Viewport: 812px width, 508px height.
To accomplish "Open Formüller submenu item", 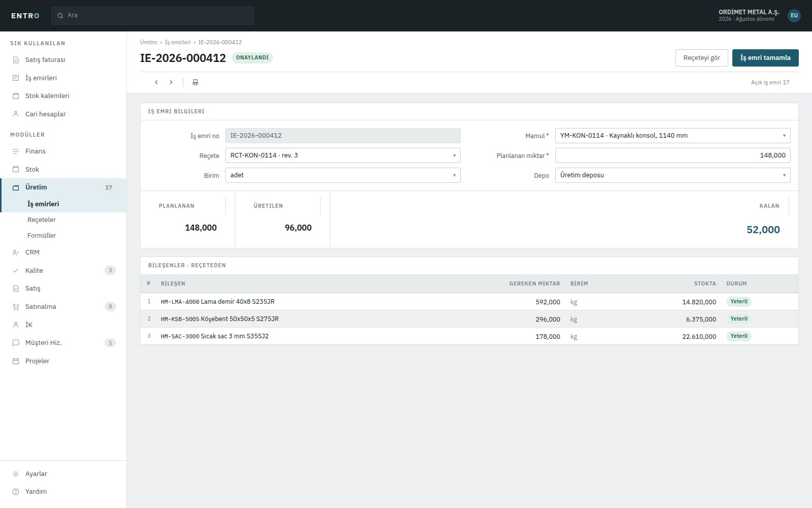I will coord(63,236).
